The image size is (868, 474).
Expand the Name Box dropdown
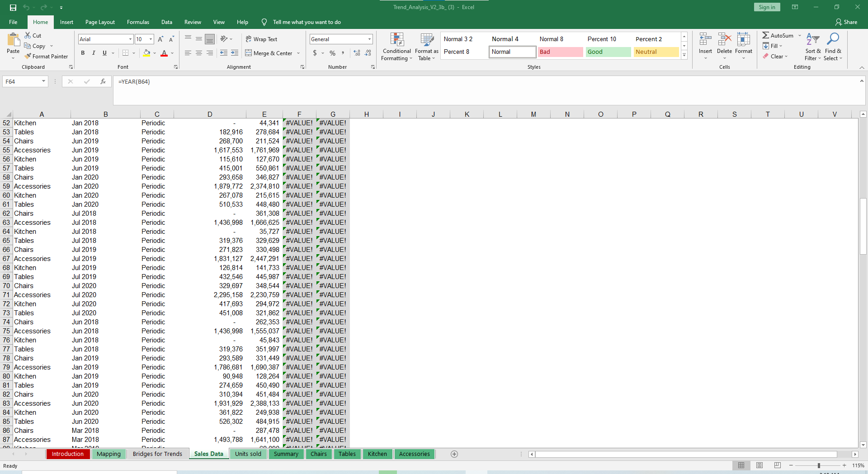(43, 81)
